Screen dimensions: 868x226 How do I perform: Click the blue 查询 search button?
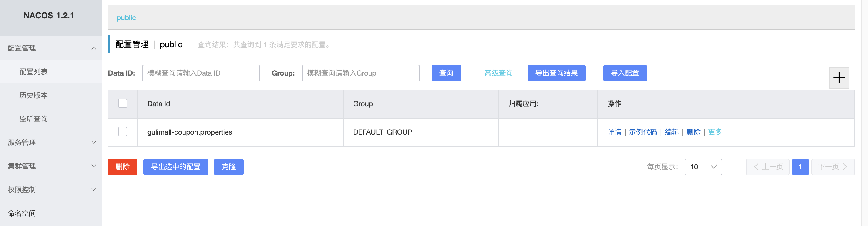446,73
